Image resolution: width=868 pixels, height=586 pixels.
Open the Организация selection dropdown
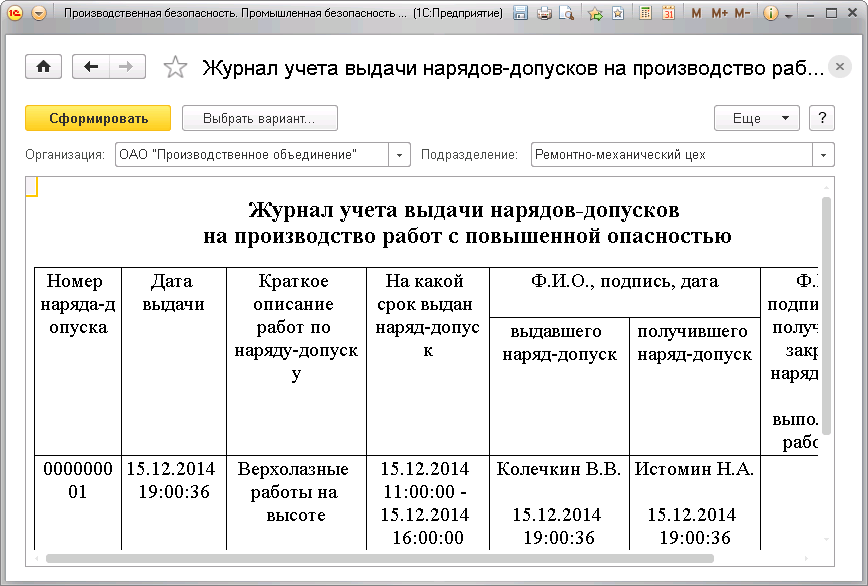coord(399,155)
